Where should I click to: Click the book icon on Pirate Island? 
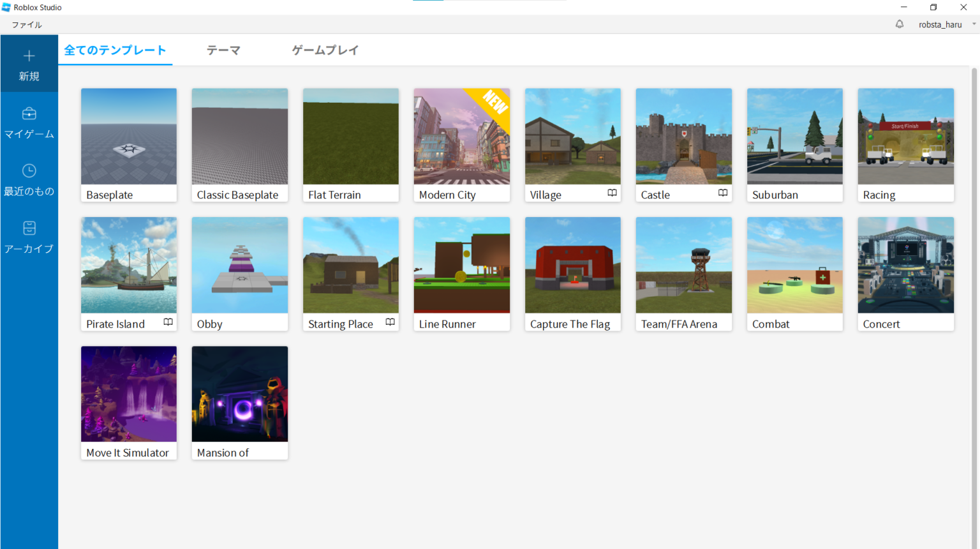tap(168, 322)
